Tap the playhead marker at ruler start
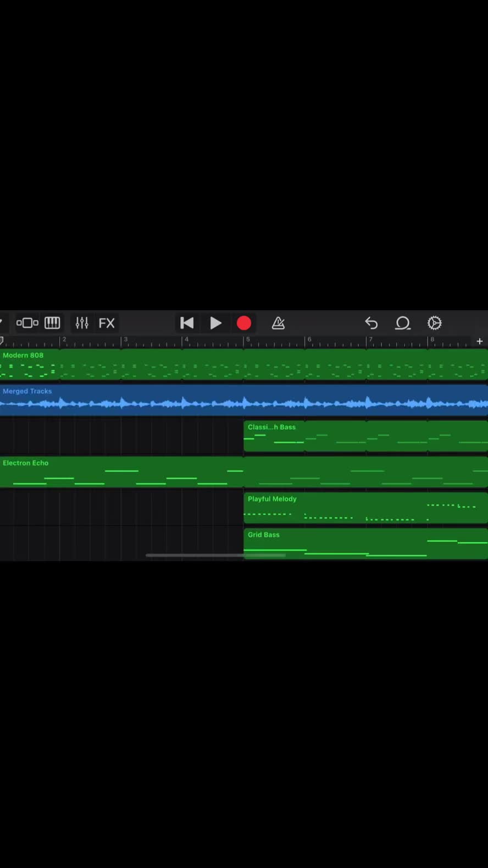Viewport: 488px width, 868px height. (2, 340)
